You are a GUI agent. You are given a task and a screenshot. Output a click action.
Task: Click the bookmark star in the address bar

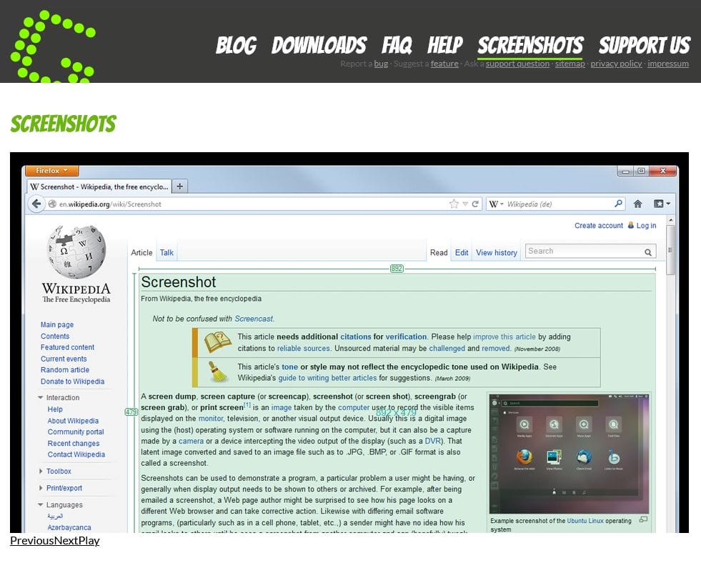coord(454,204)
